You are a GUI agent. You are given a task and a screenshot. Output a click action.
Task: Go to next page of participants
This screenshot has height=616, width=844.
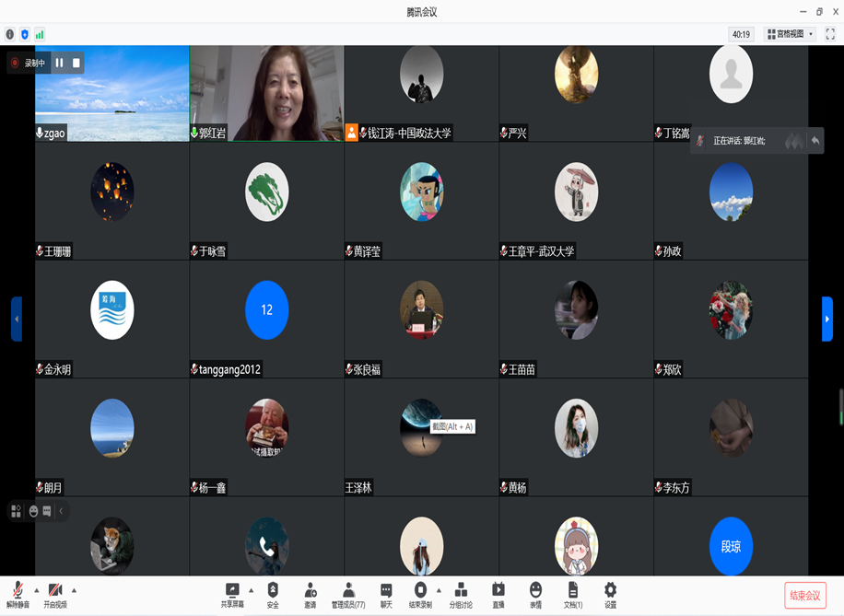point(826,319)
